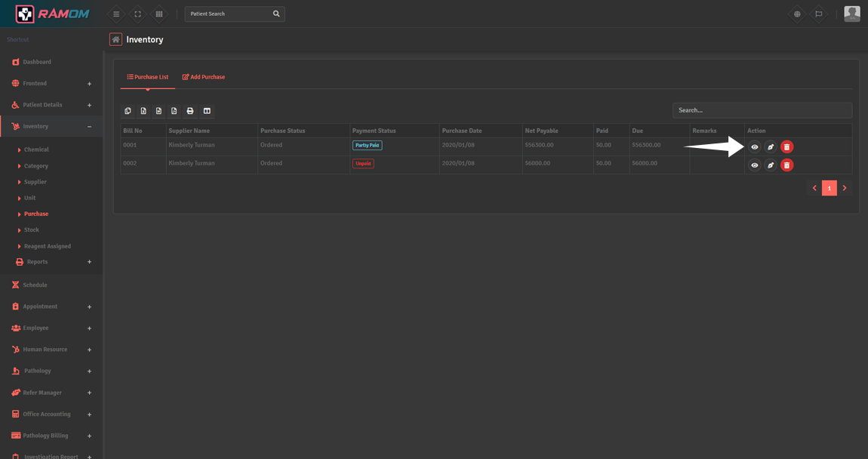This screenshot has width=868, height=459.
Task: Delete purchase bill 0001
Action: 786,147
